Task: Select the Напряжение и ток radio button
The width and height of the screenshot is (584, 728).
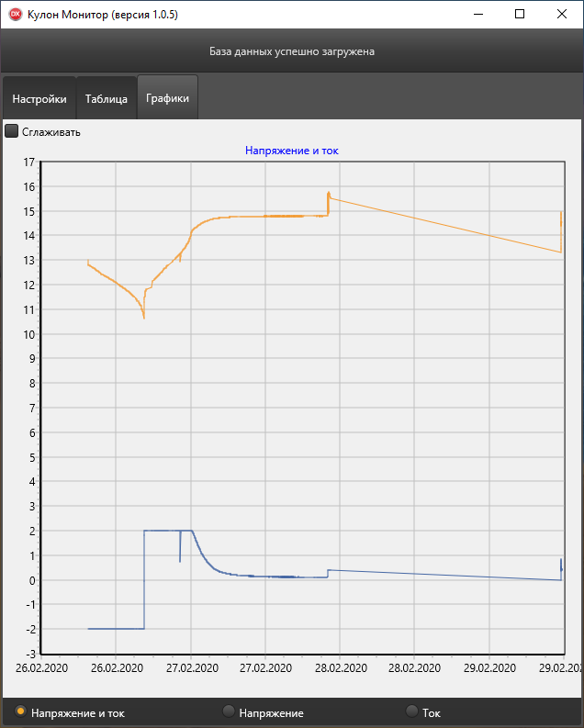Action: click(x=19, y=712)
